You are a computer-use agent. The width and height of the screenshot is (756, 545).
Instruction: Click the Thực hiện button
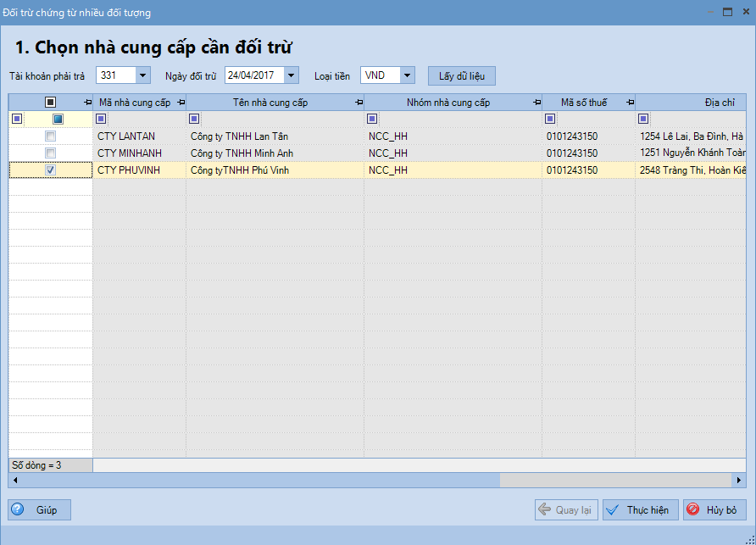(640, 510)
